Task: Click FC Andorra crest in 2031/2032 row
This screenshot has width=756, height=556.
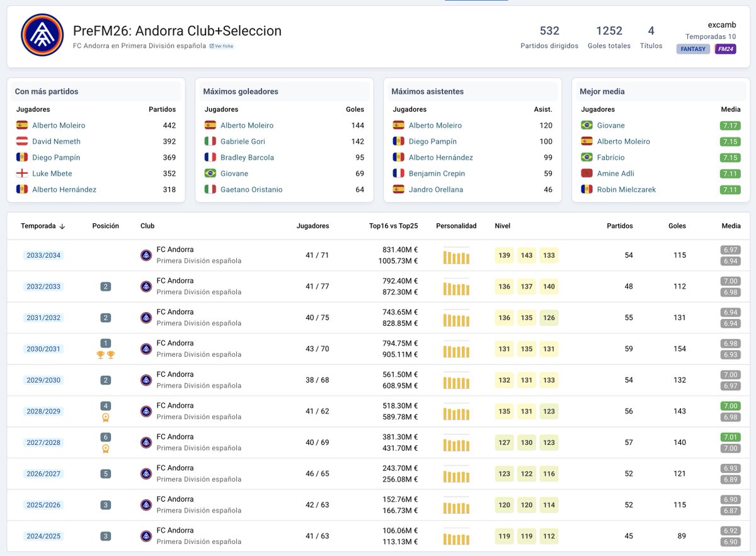Action: coord(146,318)
